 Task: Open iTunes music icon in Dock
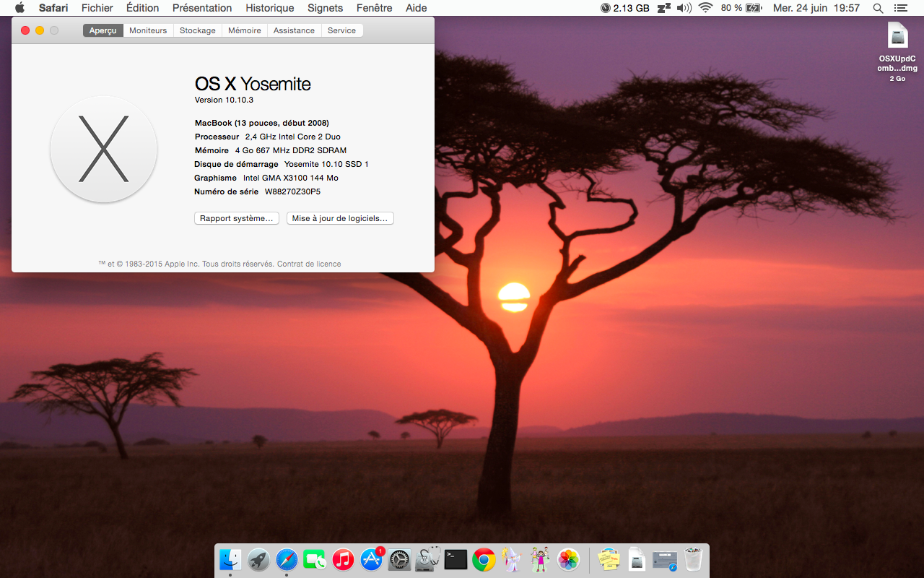coord(343,559)
